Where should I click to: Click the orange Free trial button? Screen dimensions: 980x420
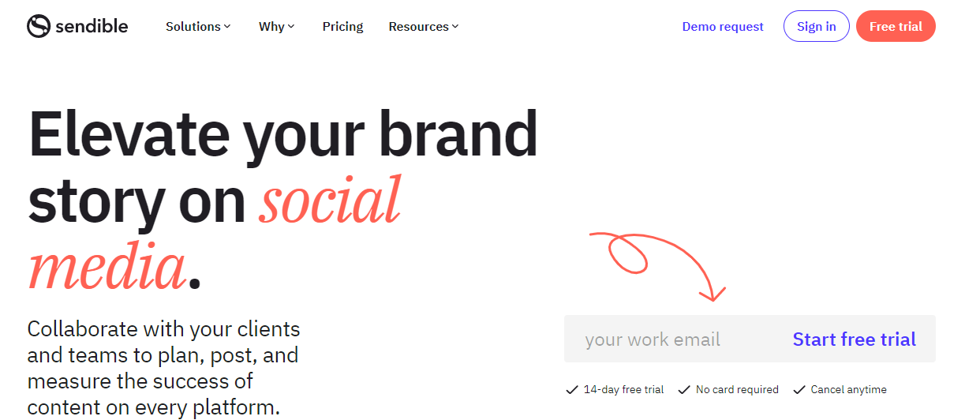(896, 26)
